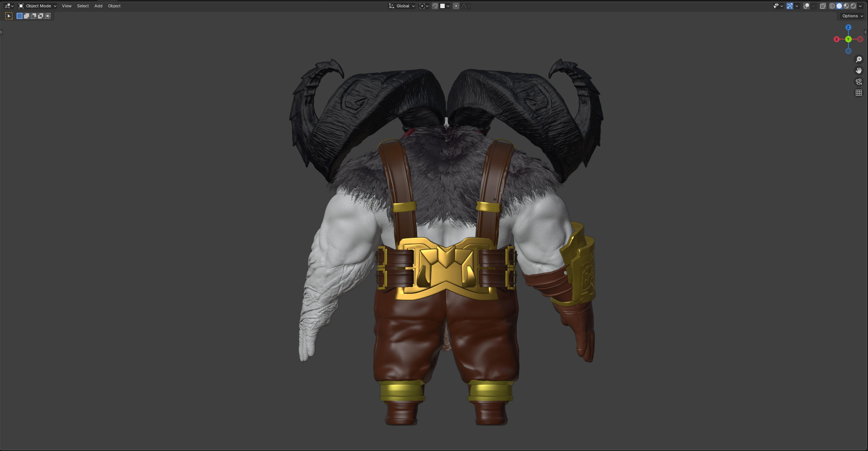Open the Object Mode dropdown

pyautogui.click(x=37, y=6)
